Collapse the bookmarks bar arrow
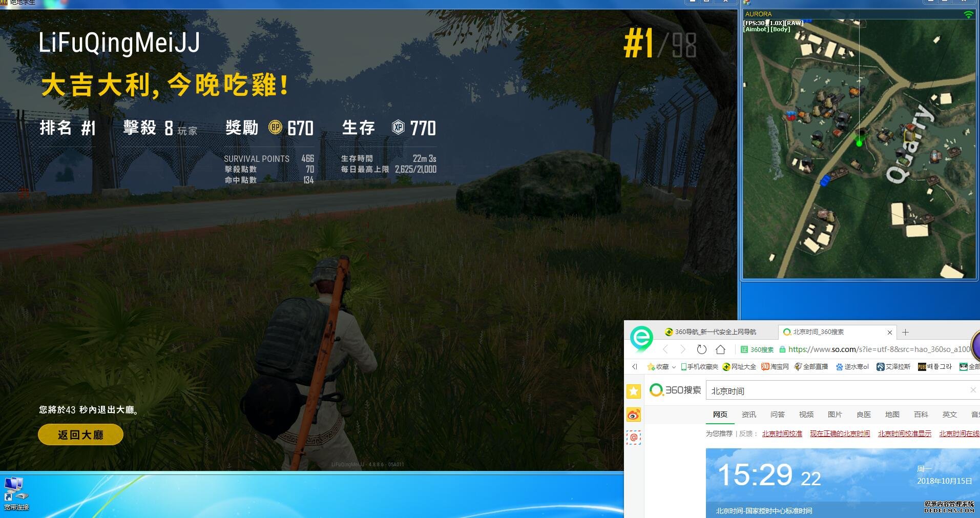 [x=635, y=366]
